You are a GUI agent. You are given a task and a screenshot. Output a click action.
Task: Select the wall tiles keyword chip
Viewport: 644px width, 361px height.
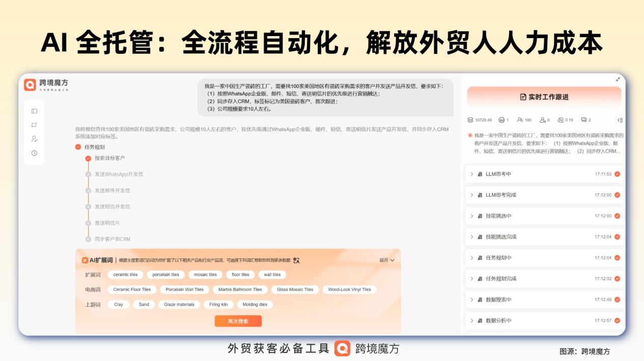pos(272,275)
